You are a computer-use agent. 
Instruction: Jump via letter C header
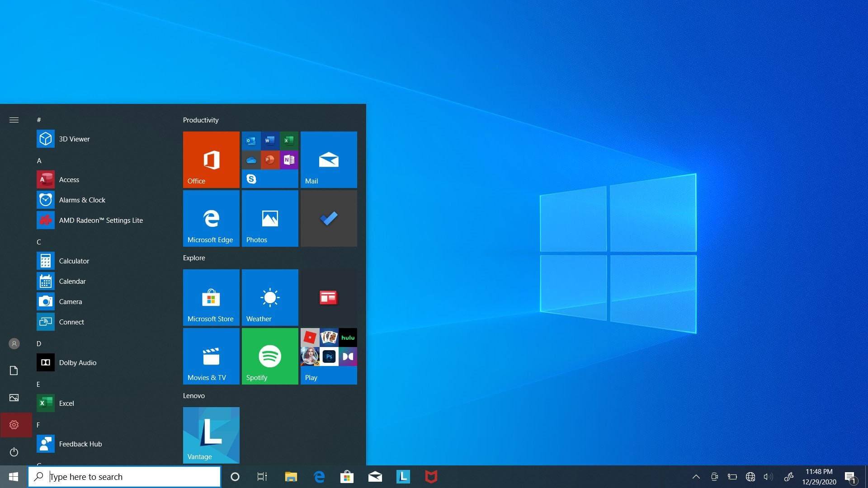pyautogui.click(x=39, y=242)
